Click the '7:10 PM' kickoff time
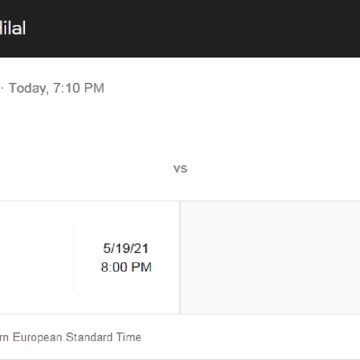 click(x=79, y=88)
